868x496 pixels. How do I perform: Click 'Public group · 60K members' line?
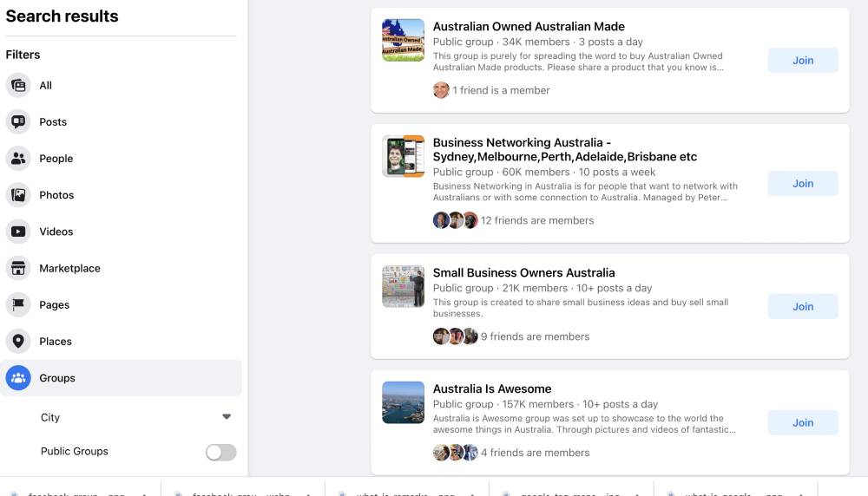tap(544, 172)
